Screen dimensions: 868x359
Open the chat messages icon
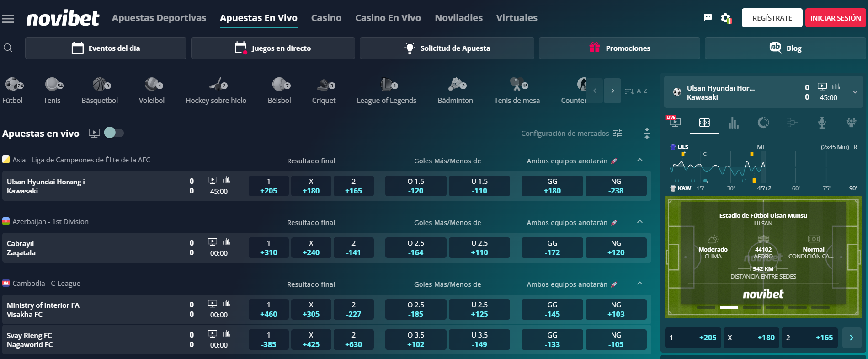[x=708, y=18]
